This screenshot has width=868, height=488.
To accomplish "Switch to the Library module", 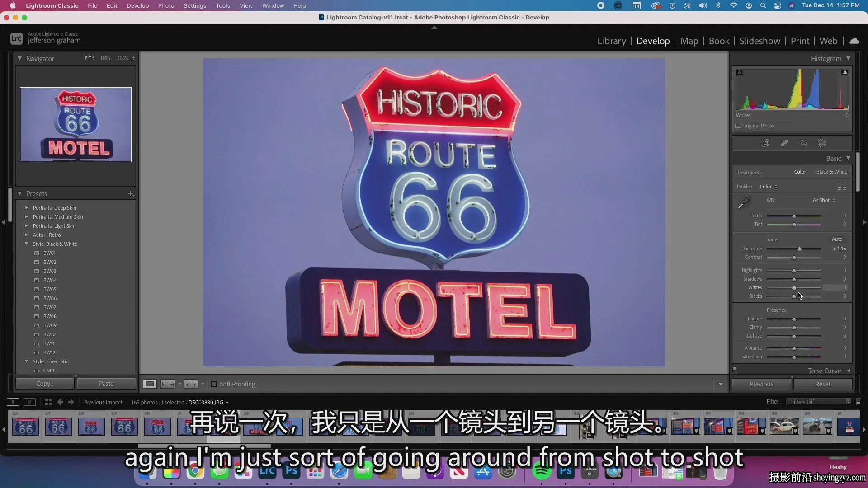I will 611,41.
